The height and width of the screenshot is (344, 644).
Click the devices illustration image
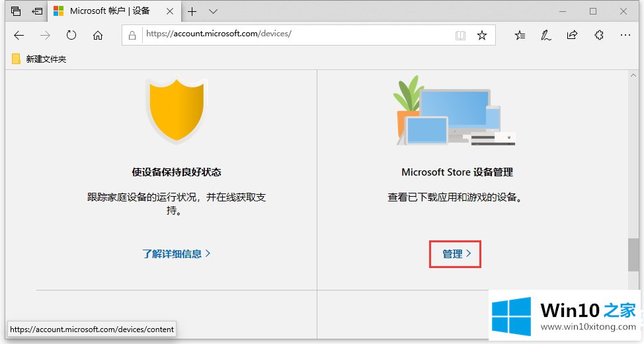[x=454, y=111]
